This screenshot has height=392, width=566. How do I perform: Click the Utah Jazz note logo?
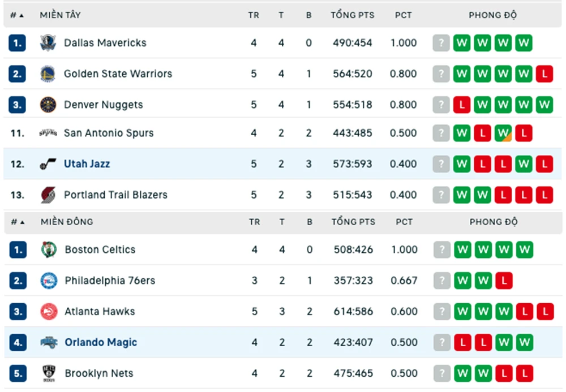click(48, 164)
